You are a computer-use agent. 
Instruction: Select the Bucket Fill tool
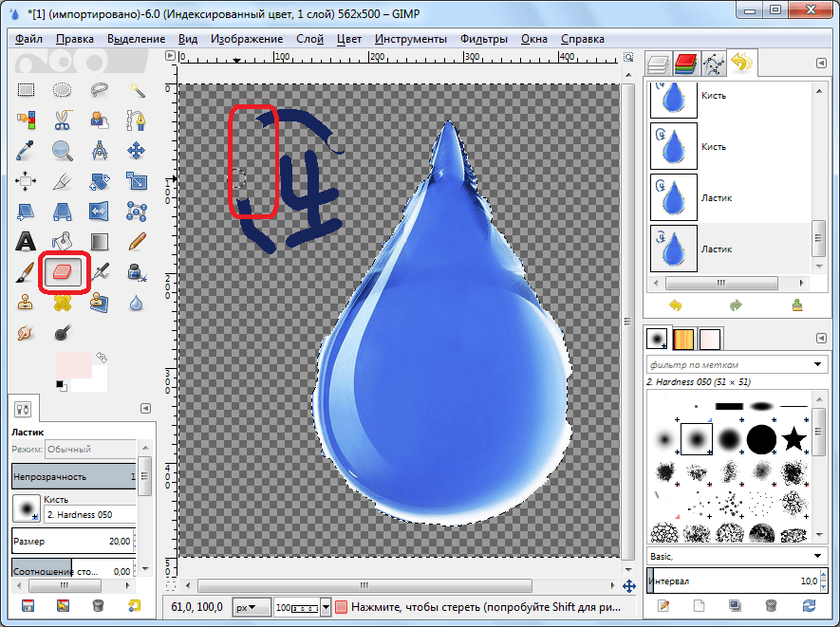[x=63, y=241]
